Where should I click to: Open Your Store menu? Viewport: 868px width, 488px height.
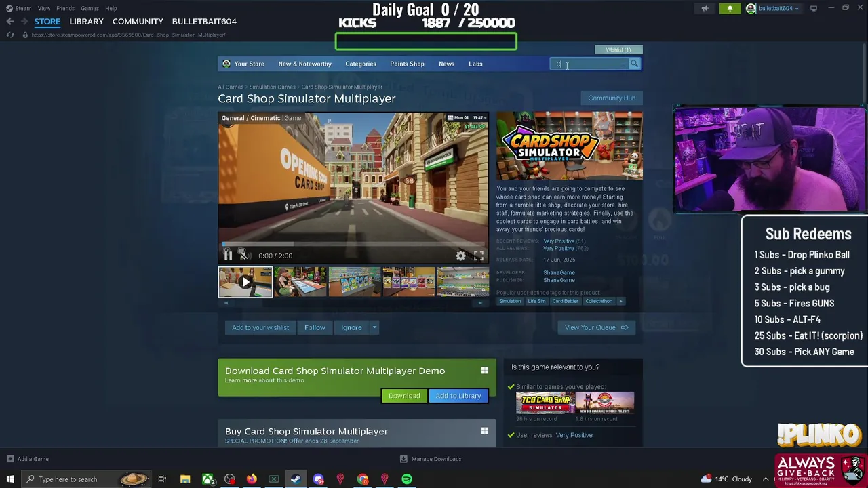coord(243,64)
